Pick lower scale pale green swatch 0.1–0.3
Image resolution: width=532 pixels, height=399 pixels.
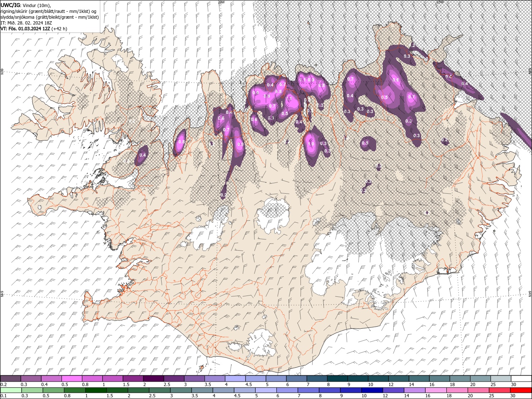pyautogui.click(x=11, y=390)
